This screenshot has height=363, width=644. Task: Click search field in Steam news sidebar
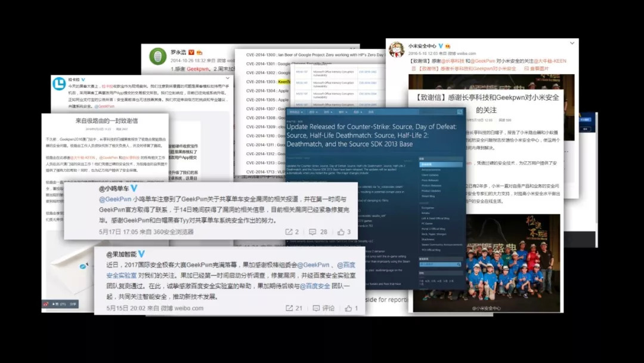tap(440, 264)
